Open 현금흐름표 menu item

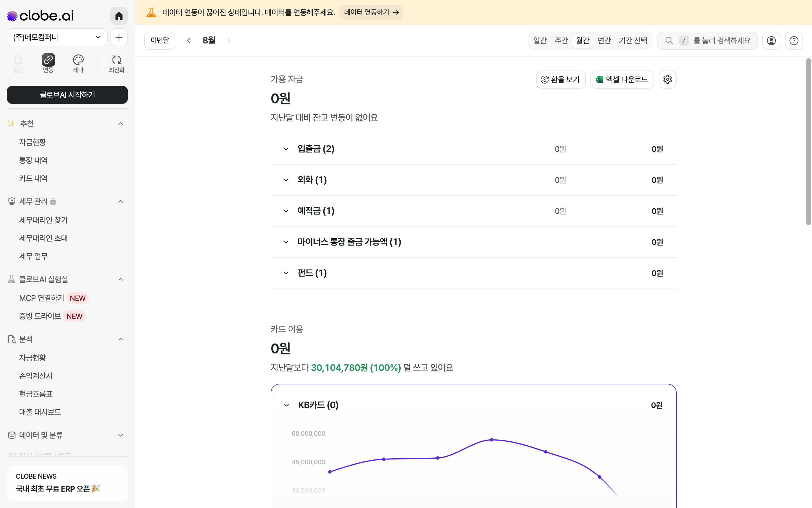tap(36, 394)
